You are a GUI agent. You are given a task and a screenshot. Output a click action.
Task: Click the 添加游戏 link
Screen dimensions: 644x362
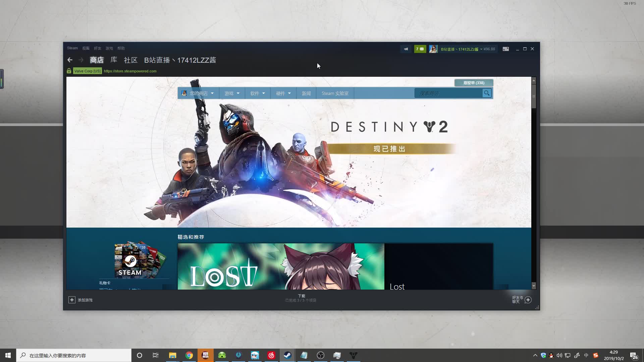point(85,300)
